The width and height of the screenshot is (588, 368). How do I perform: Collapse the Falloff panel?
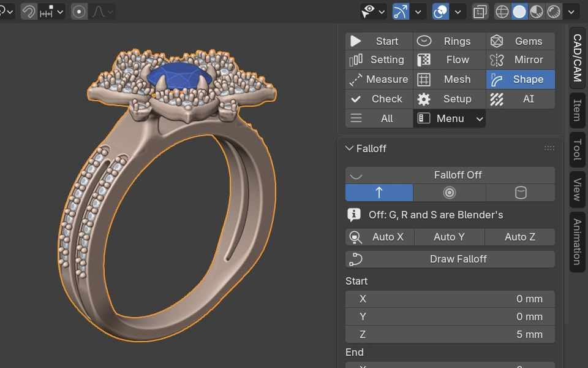tap(350, 148)
